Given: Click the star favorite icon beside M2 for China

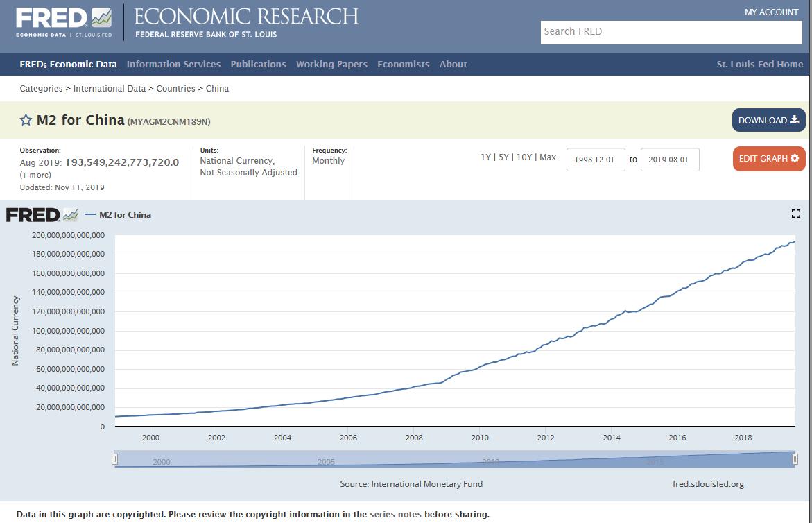Looking at the screenshot, I should [x=26, y=120].
